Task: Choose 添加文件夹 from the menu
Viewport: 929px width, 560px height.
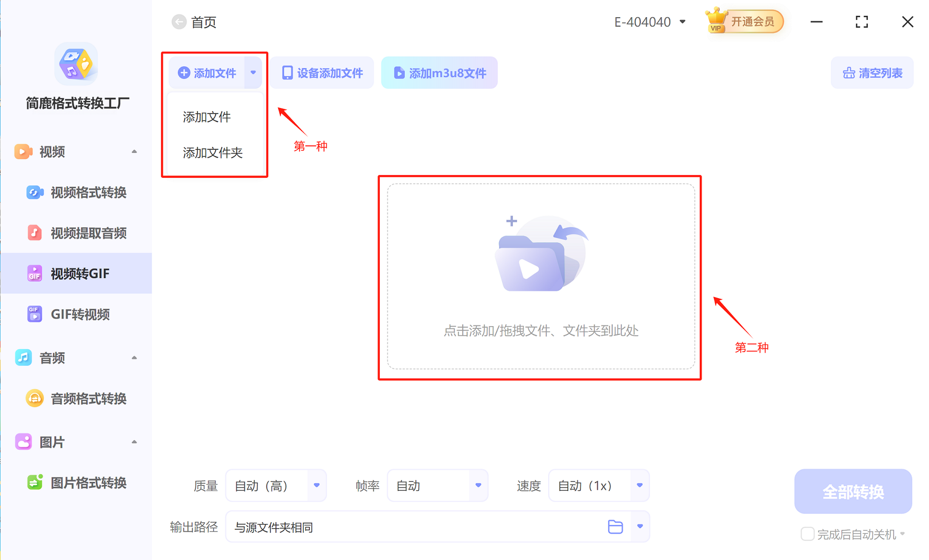Action: tap(212, 153)
